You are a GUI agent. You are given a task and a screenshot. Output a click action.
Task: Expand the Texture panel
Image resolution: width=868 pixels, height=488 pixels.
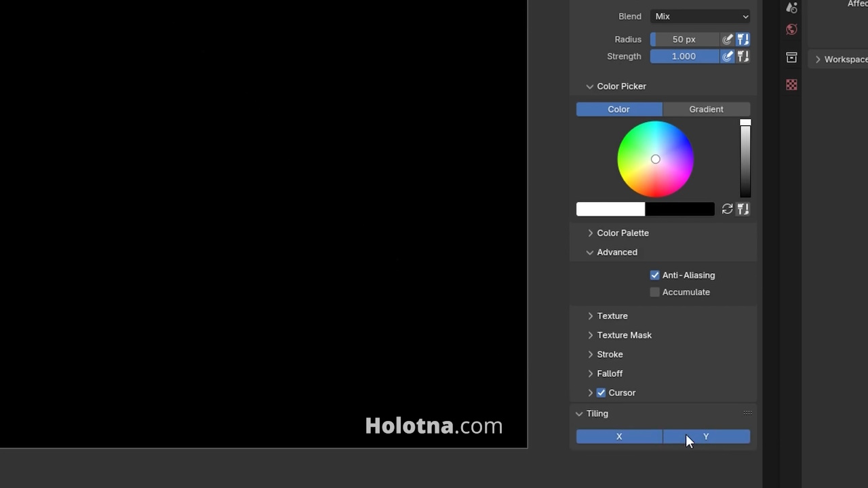[x=590, y=316]
